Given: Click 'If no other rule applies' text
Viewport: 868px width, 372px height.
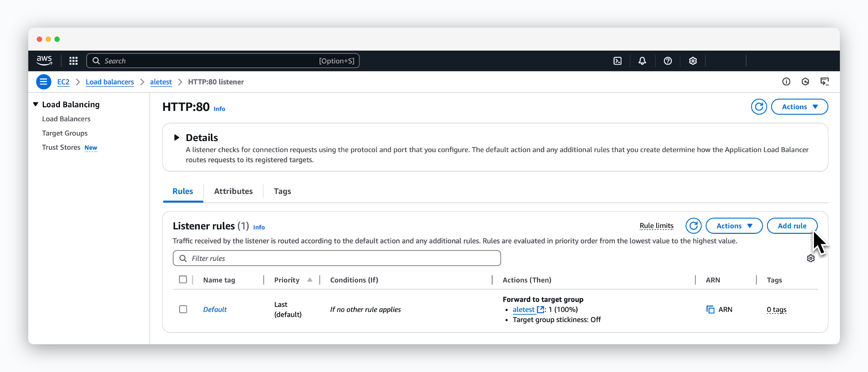Looking at the screenshot, I should (x=365, y=309).
